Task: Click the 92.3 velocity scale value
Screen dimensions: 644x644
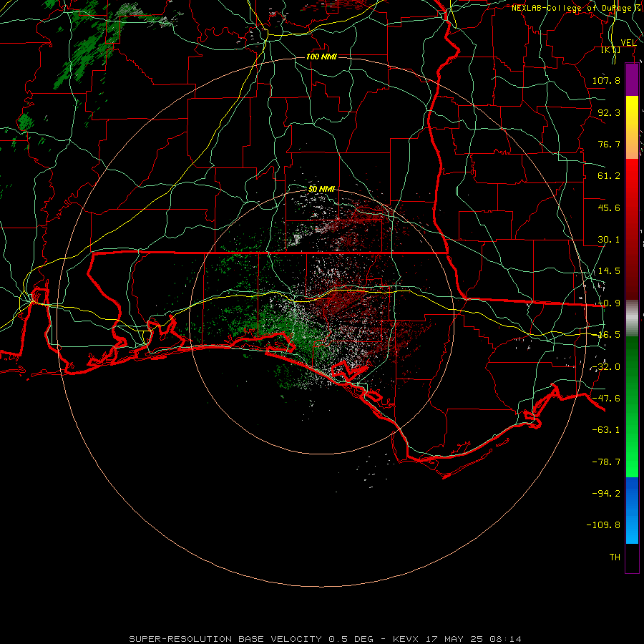Action: coord(609,112)
